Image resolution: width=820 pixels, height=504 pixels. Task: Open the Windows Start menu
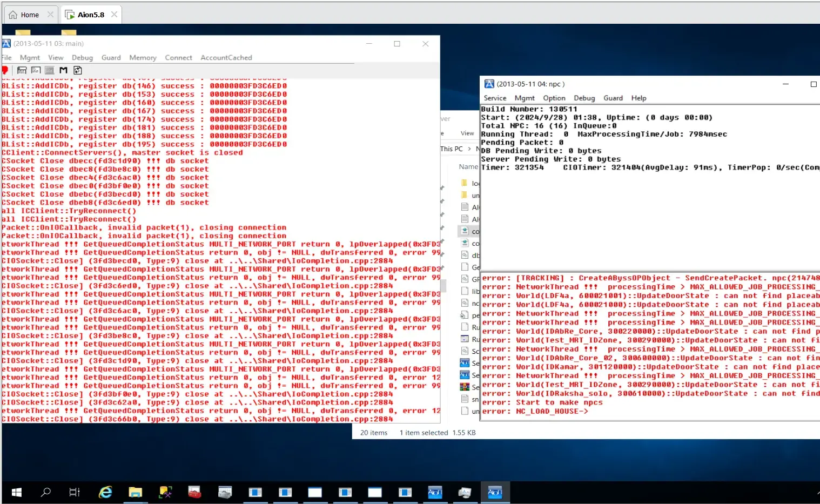pyautogui.click(x=17, y=492)
